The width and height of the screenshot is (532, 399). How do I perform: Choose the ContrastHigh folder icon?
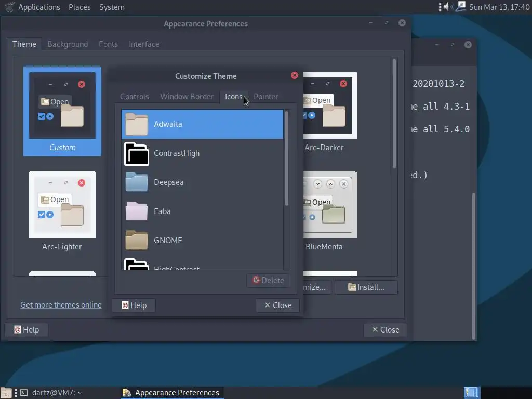(137, 153)
